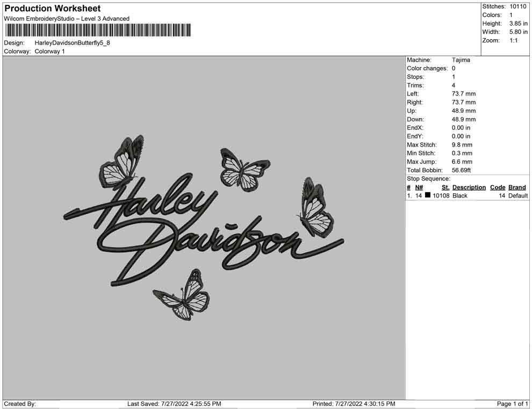Click the top-center butterfly in the design
Screen dimensions: 532x409
[245, 170]
